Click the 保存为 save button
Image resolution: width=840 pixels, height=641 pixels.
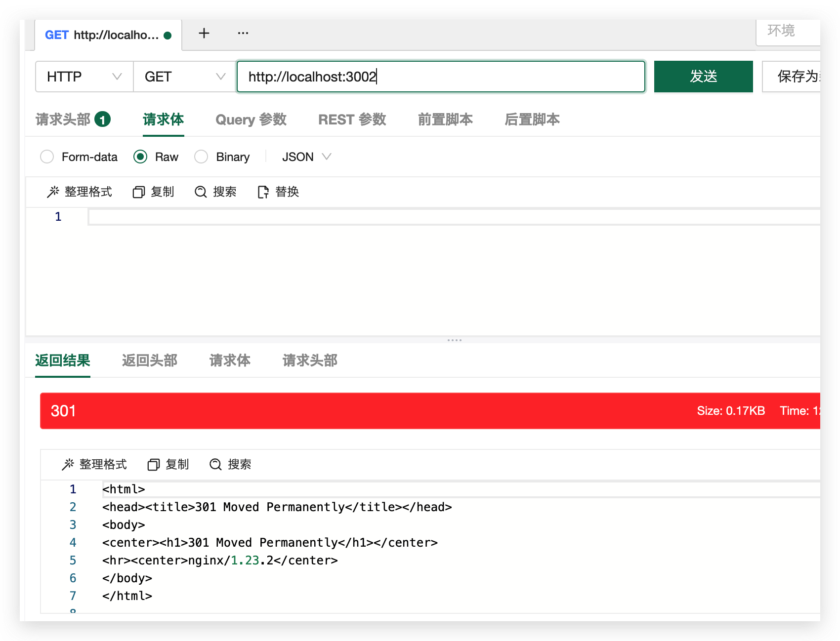coord(798,77)
